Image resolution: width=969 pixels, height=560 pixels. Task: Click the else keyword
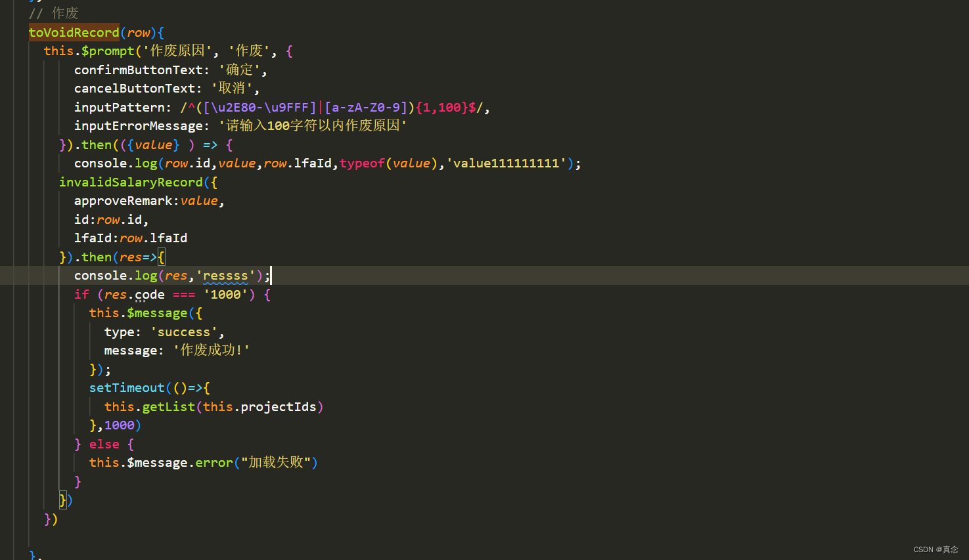104,444
